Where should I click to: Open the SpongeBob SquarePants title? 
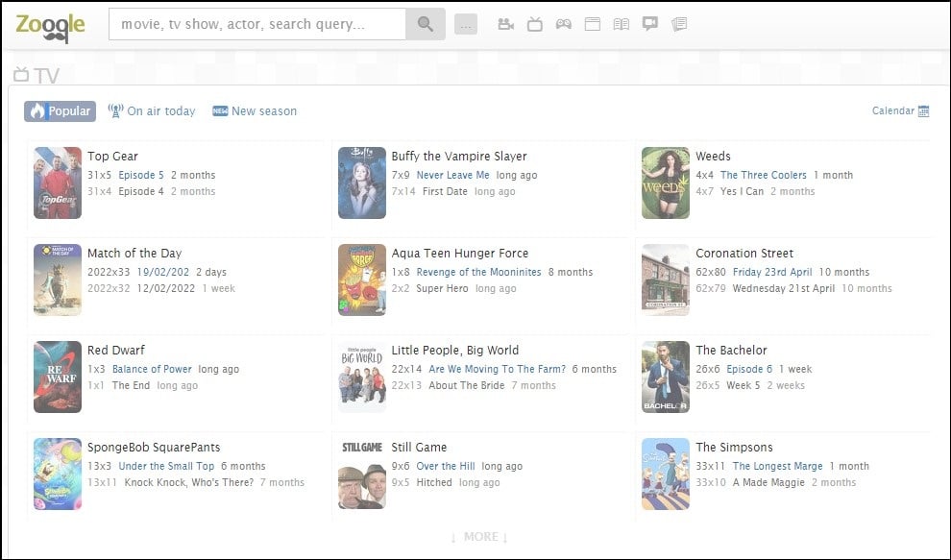tap(154, 448)
